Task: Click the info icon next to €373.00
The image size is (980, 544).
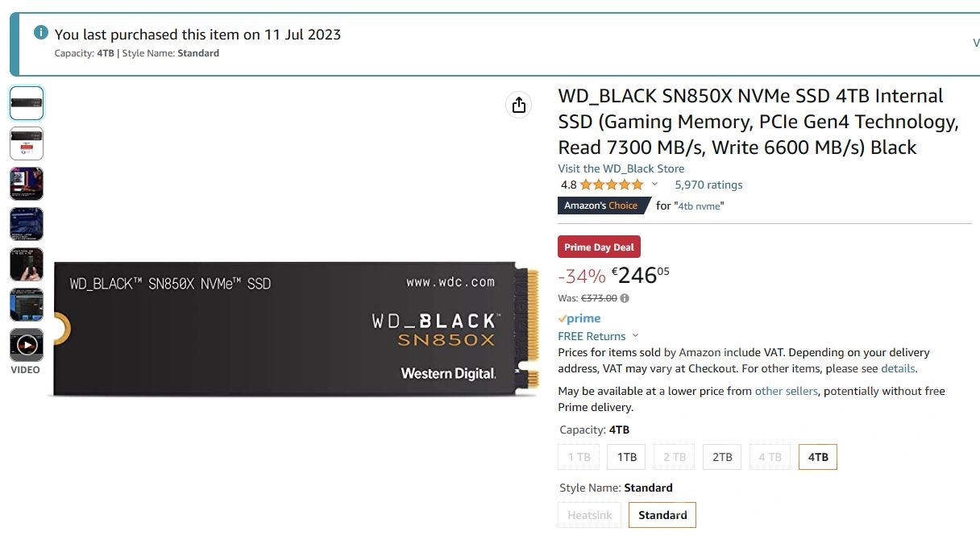Action: point(626,297)
